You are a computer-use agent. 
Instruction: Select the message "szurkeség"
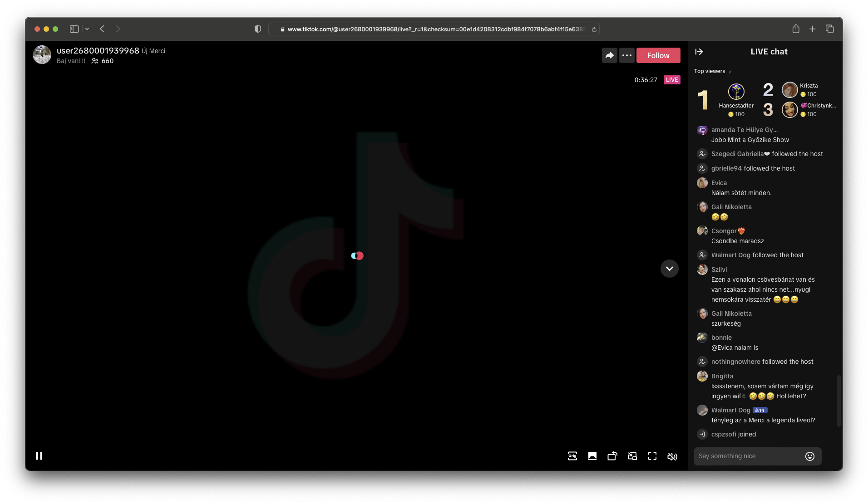pyautogui.click(x=726, y=323)
